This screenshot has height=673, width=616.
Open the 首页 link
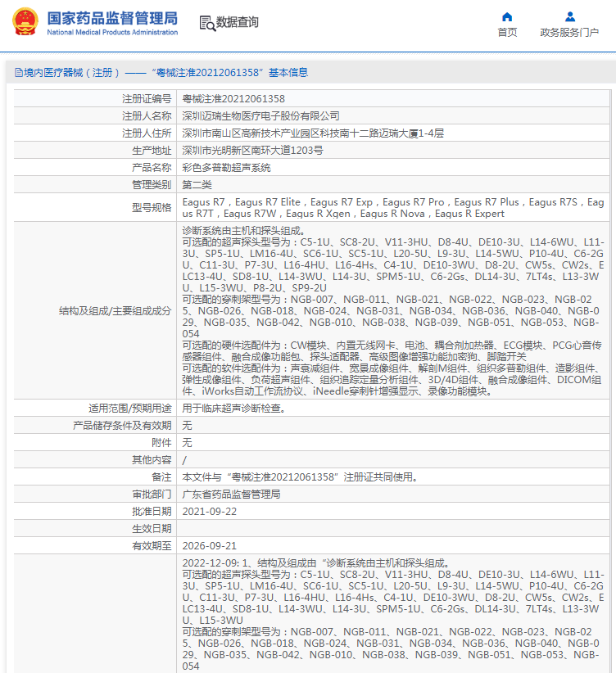507,32
